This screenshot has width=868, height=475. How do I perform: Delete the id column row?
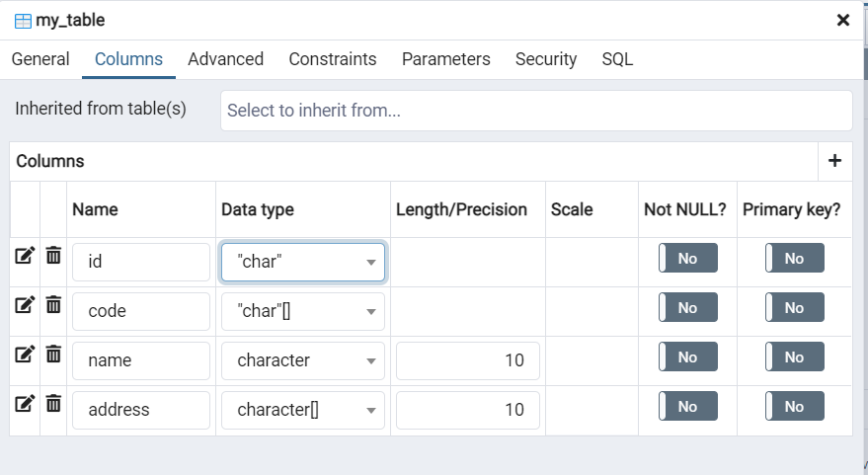tap(53, 256)
